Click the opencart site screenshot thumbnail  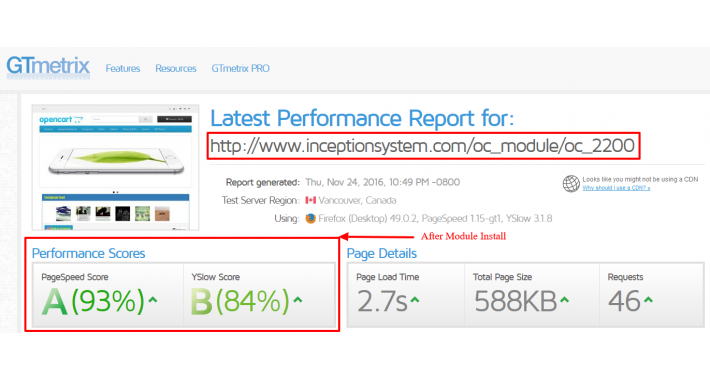click(x=115, y=168)
